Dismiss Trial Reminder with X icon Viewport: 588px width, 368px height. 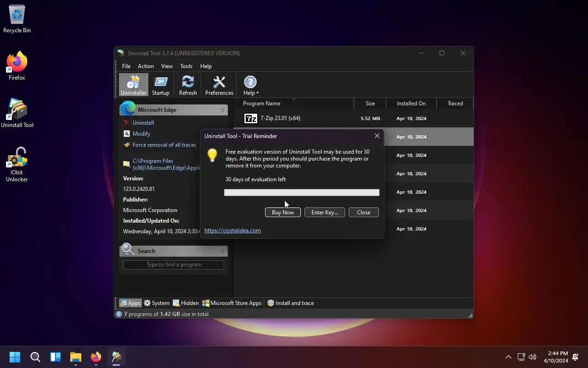pyautogui.click(x=377, y=136)
